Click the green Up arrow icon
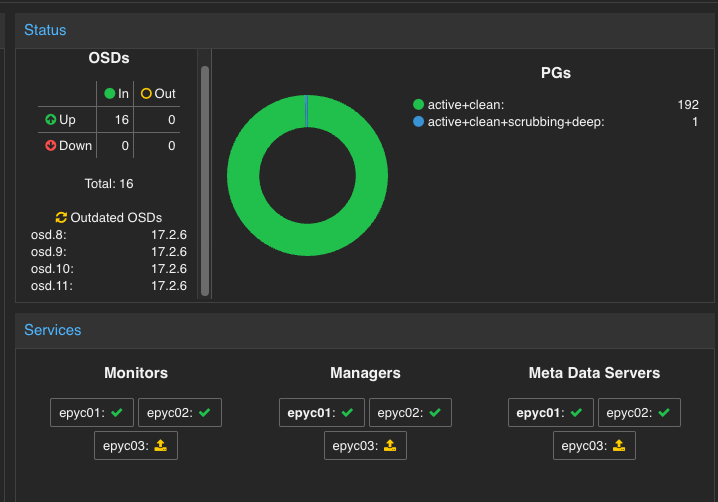The width and height of the screenshot is (718, 502). [x=51, y=120]
